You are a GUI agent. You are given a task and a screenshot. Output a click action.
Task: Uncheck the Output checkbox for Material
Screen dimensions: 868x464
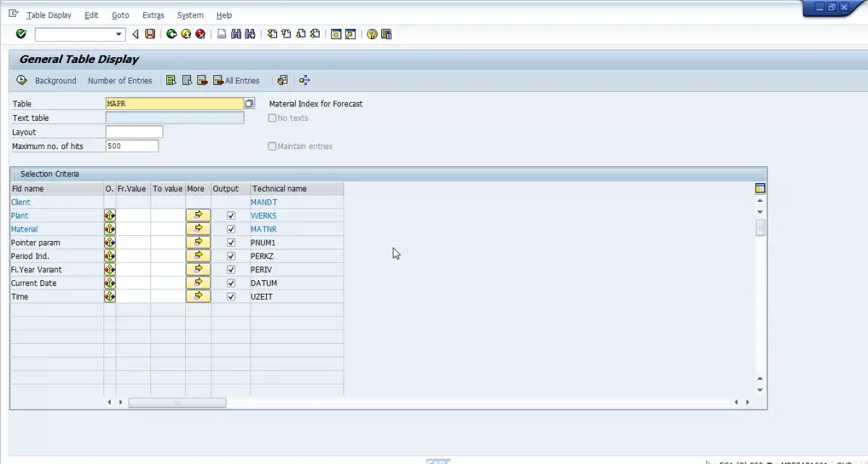click(231, 229)
